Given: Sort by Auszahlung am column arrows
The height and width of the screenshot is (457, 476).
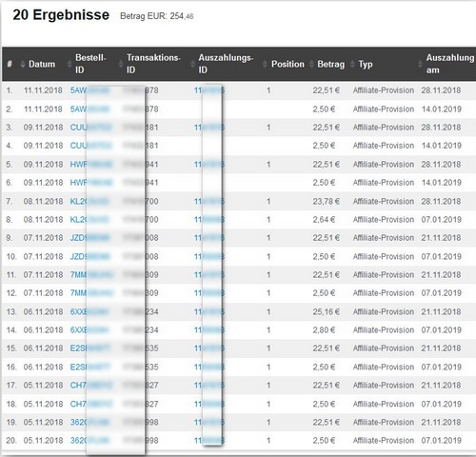Looking at the screenshot, I should click(420, 65).
